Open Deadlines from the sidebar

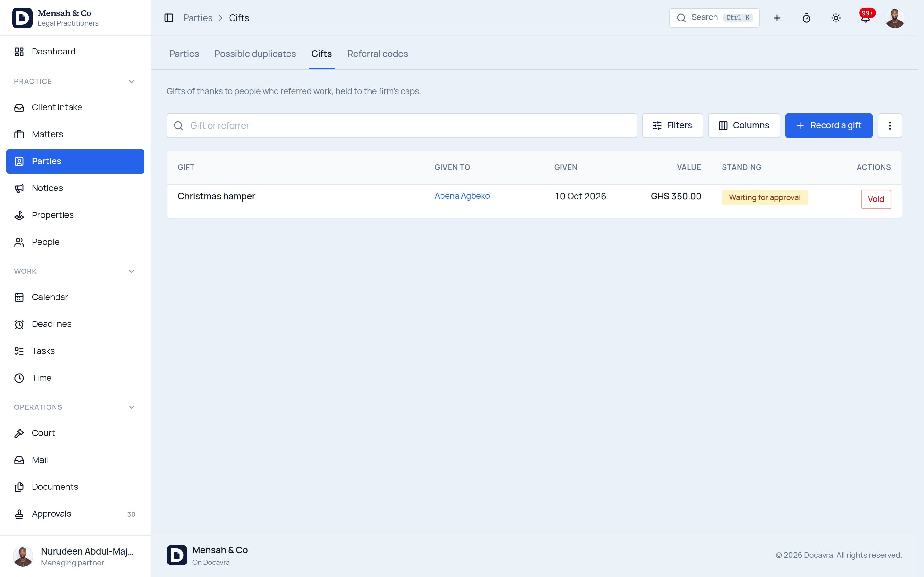click(x=75, y=324)
